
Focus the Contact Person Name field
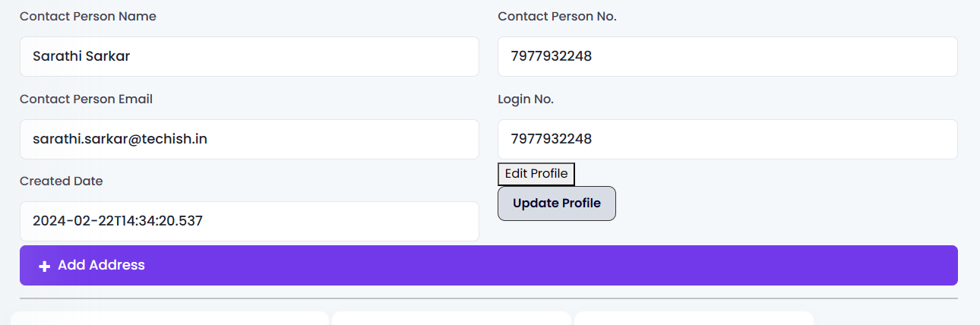[249, 56]
